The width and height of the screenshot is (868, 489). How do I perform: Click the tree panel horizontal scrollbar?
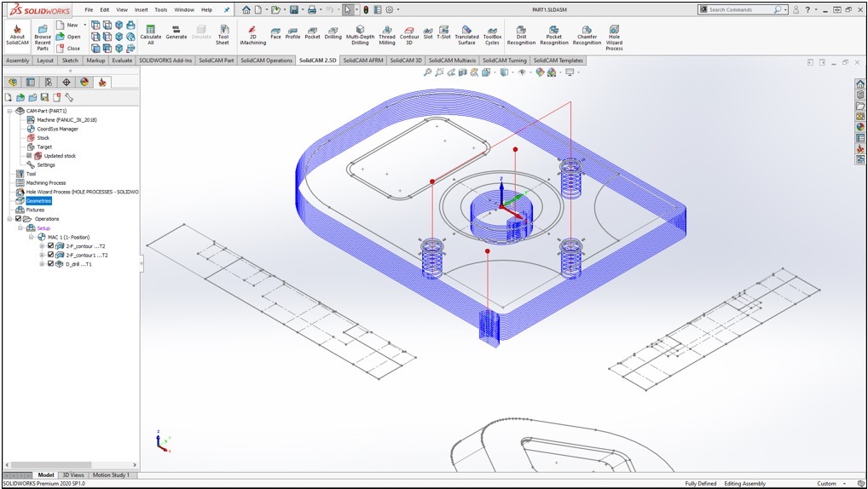tap(51, 464)
